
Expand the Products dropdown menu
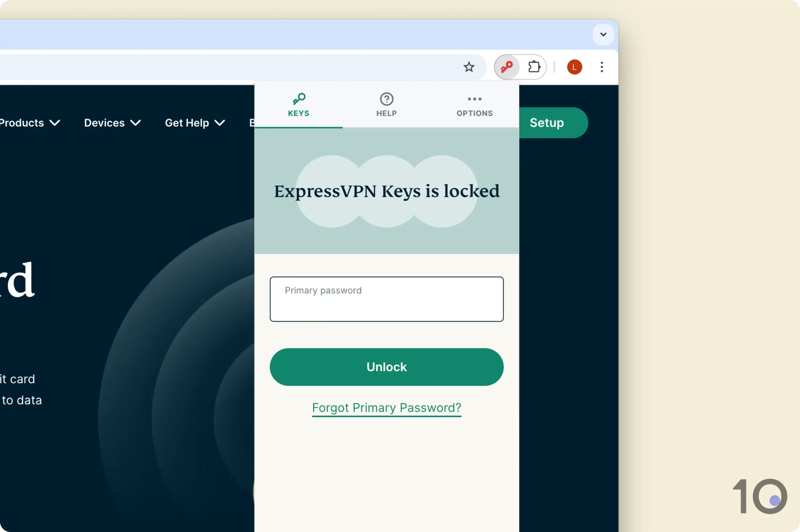click(29, 122)
